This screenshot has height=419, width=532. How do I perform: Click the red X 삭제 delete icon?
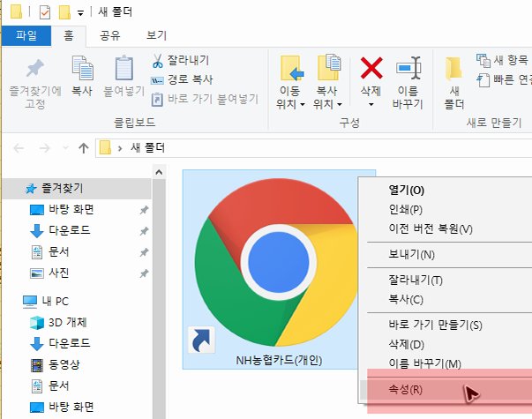tap(371, 68)
